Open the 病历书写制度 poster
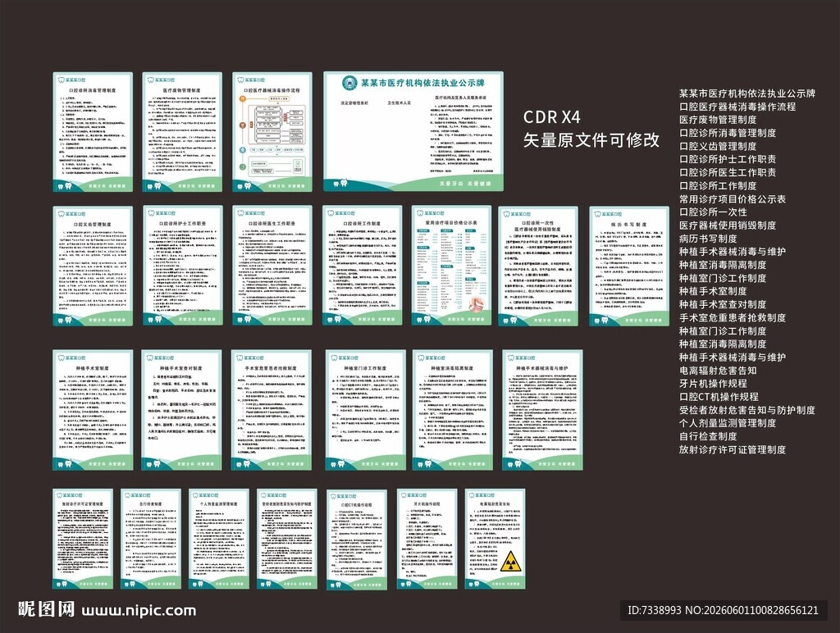Screen dimensions: 840x633 (629, 266)
